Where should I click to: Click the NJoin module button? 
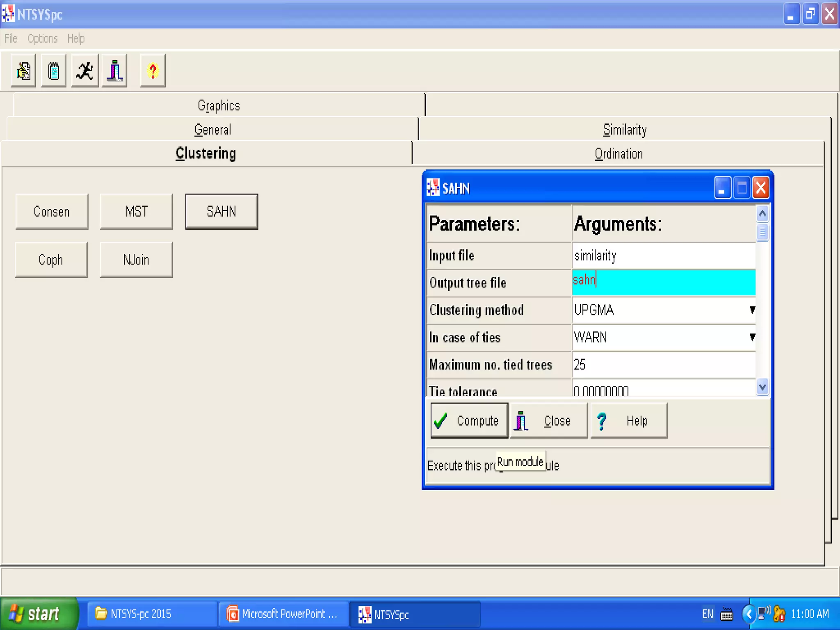coord(136,260)
